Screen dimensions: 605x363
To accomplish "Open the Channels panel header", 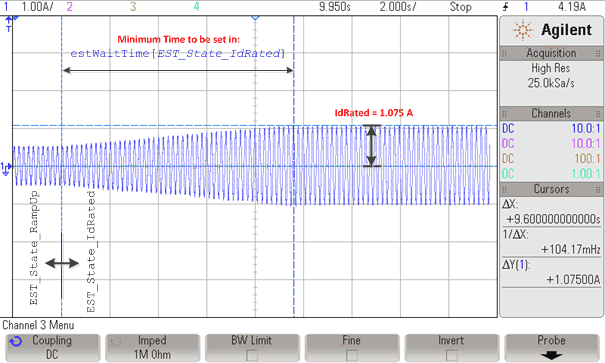I will [x=551, y=113].
